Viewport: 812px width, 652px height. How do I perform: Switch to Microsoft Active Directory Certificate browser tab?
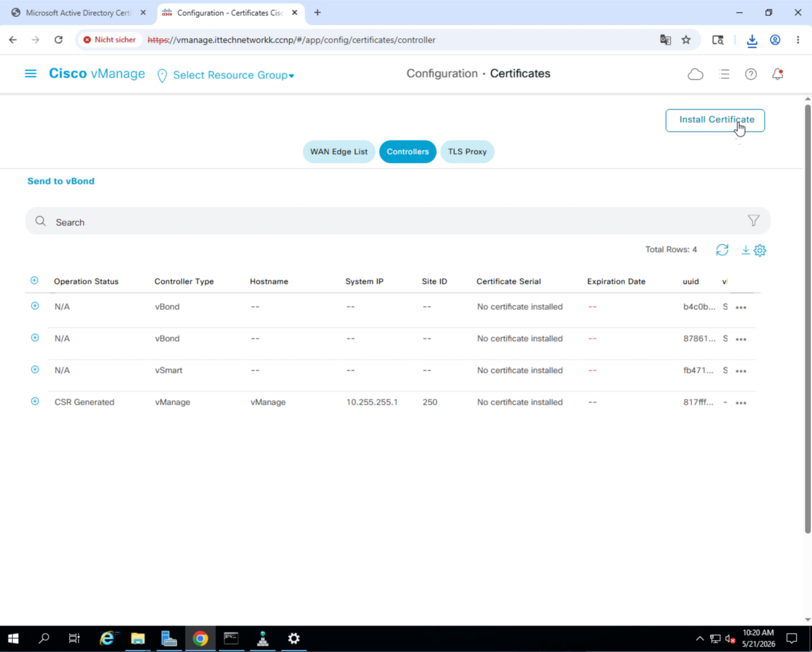tap(78, 12)
